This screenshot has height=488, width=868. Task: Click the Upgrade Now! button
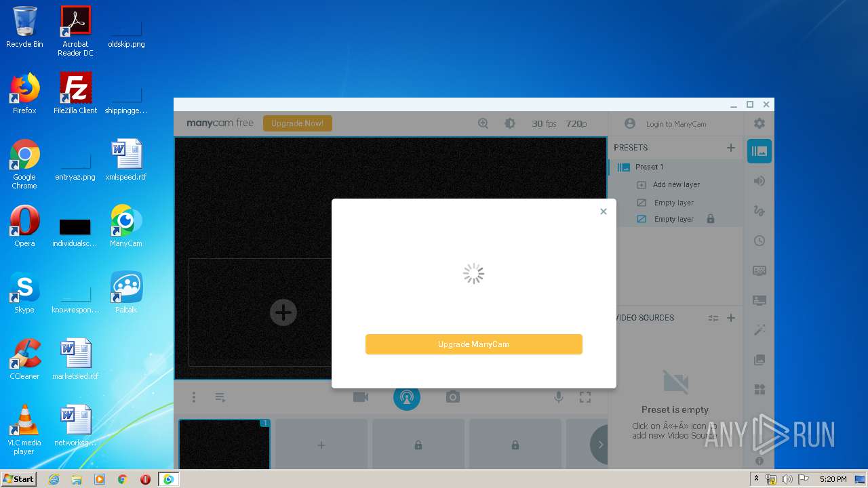pyautogui.click(x=297, y=123)
